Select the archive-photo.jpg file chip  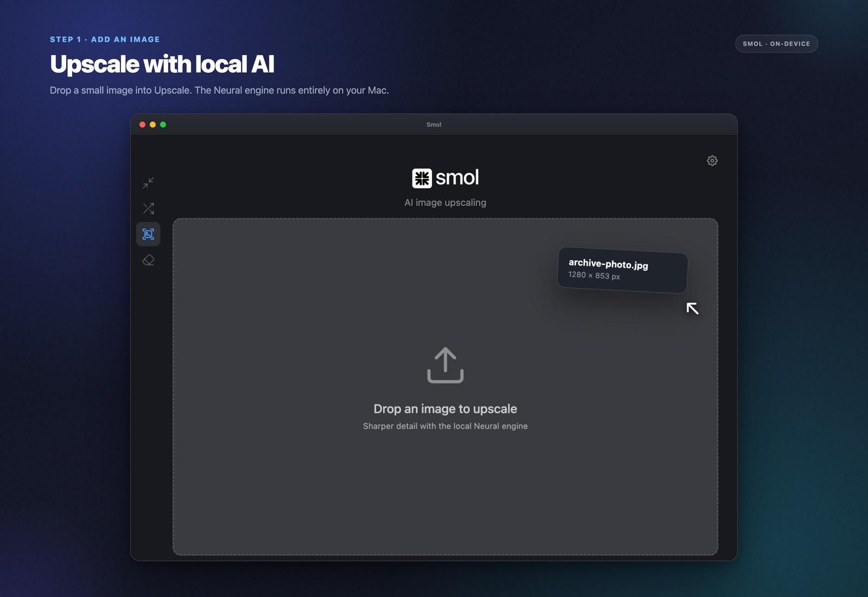pyautogui.click(x=623, y=270)
